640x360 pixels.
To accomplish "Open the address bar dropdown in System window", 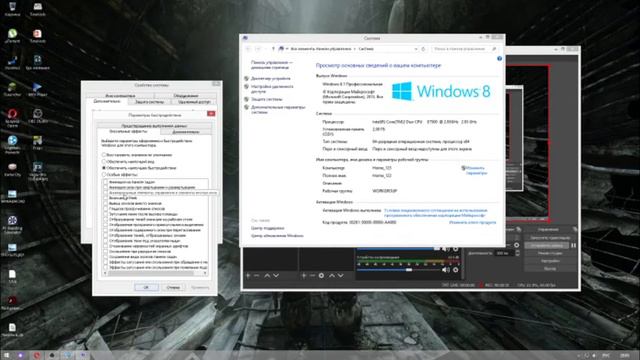I will click(x=416, y=49).
